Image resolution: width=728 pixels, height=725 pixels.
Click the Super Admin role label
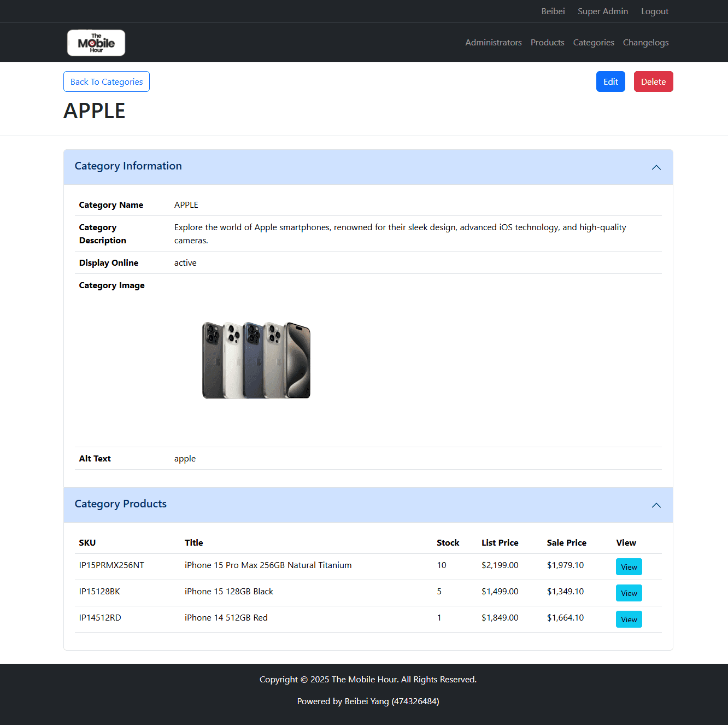(602, 11)
